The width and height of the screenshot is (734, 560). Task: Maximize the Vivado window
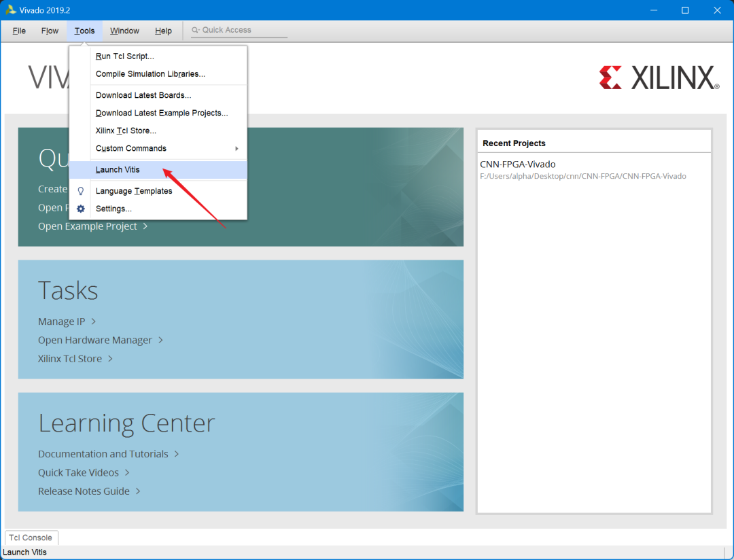(x=685, y=10)
